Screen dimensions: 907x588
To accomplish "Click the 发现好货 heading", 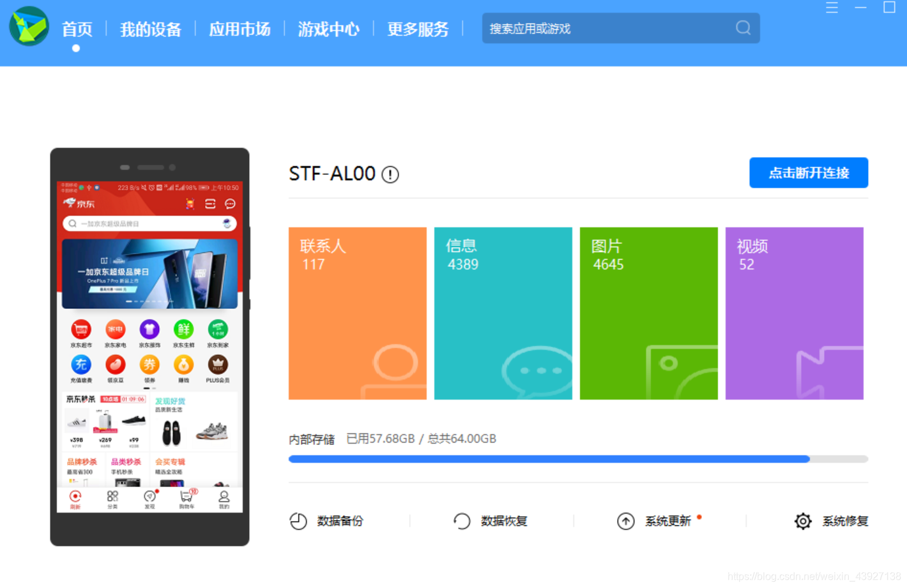I will 170,401.
